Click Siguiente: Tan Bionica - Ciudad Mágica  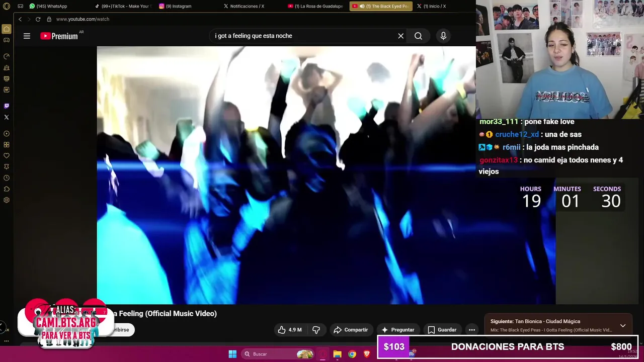click(535, 321)
